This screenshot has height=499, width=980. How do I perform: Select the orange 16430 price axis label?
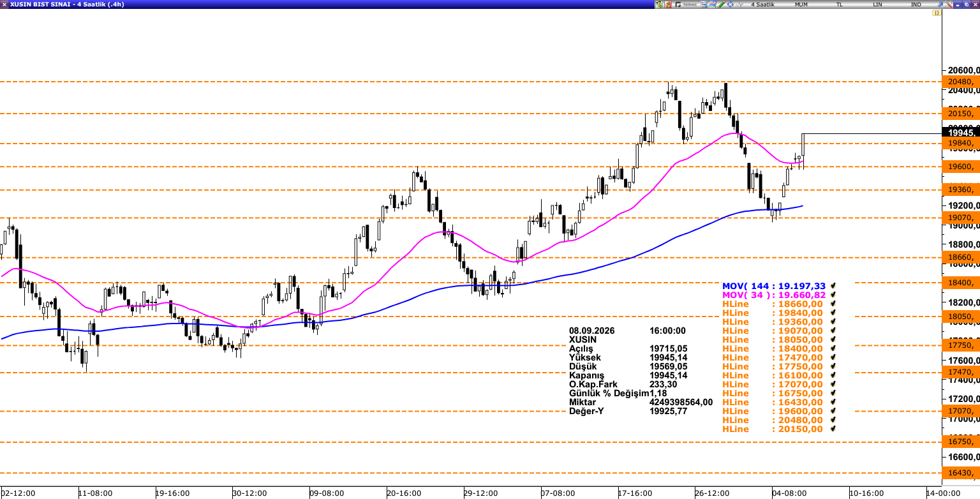point(961,473)
